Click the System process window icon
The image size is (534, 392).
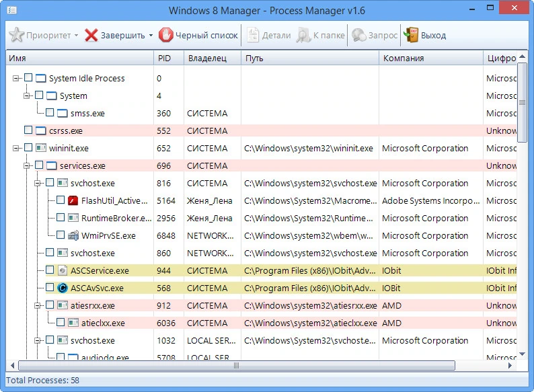click(x=51, y=95)
